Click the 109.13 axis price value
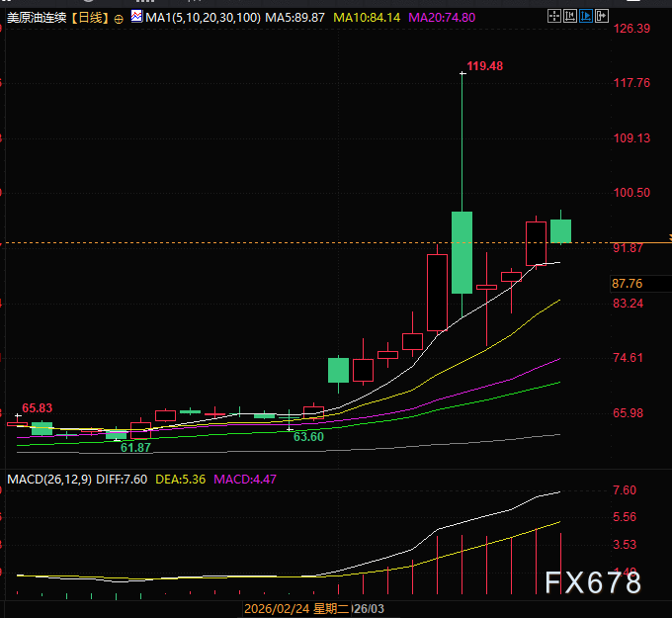Image resolution: width=672 pixels, height=618 pixels. click(631, 138)
